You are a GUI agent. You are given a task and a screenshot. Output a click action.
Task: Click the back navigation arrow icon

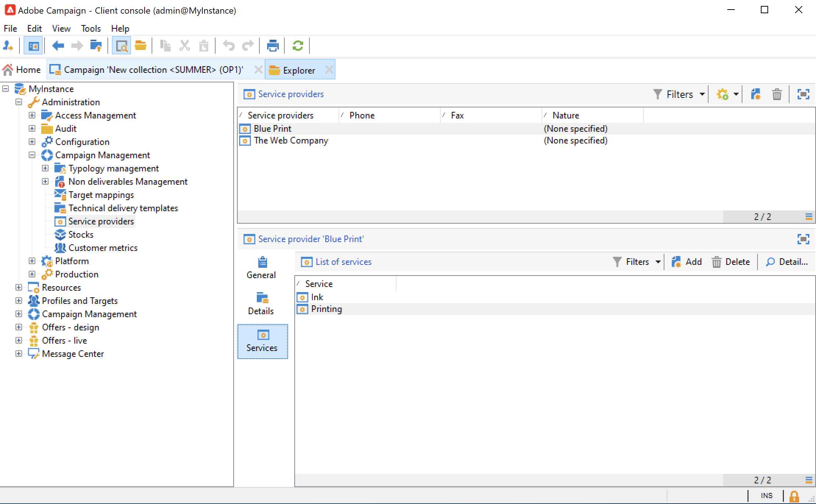click(58, 46)
